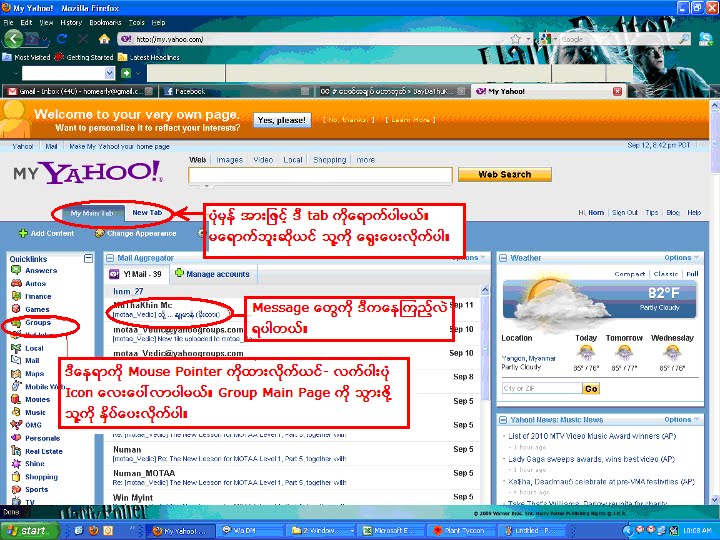Click the Learn More link in banner

pyautogui.click(x=411, y=120)
